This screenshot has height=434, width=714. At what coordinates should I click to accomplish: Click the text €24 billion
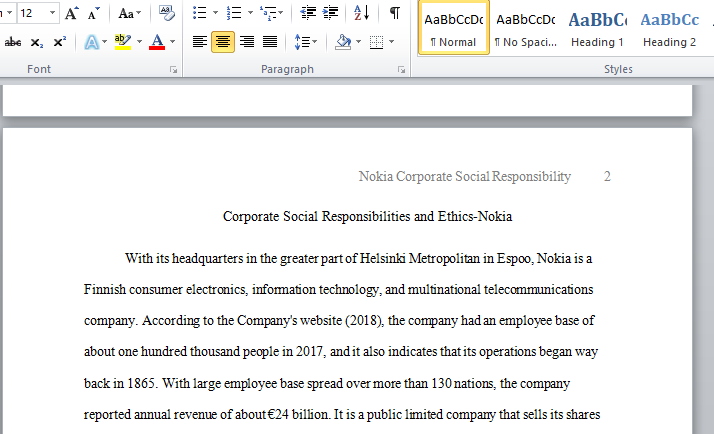click(x=298, y=415)
